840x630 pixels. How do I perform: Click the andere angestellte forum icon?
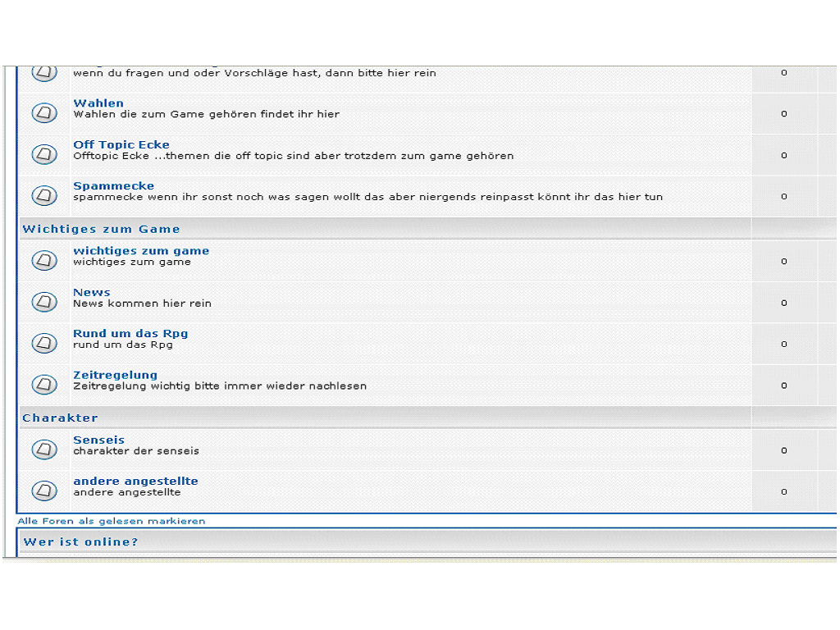click(44, 491)
